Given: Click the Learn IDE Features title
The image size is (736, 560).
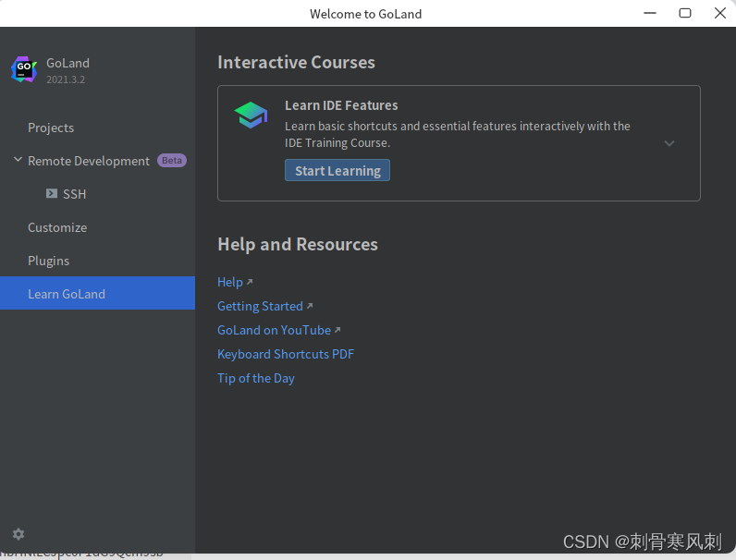Looking at the screenshot, I should pyautogui.click(x=341, y=105).
